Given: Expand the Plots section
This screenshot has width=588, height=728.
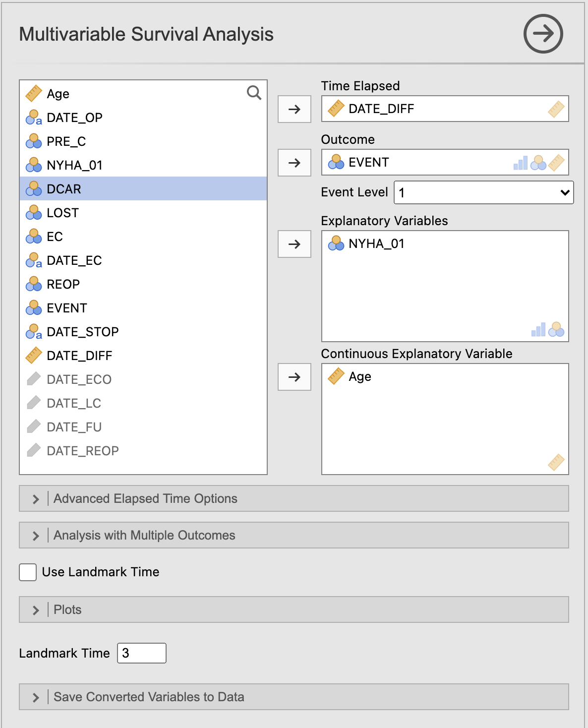Looking at the screenshot, I should [294, 609].
